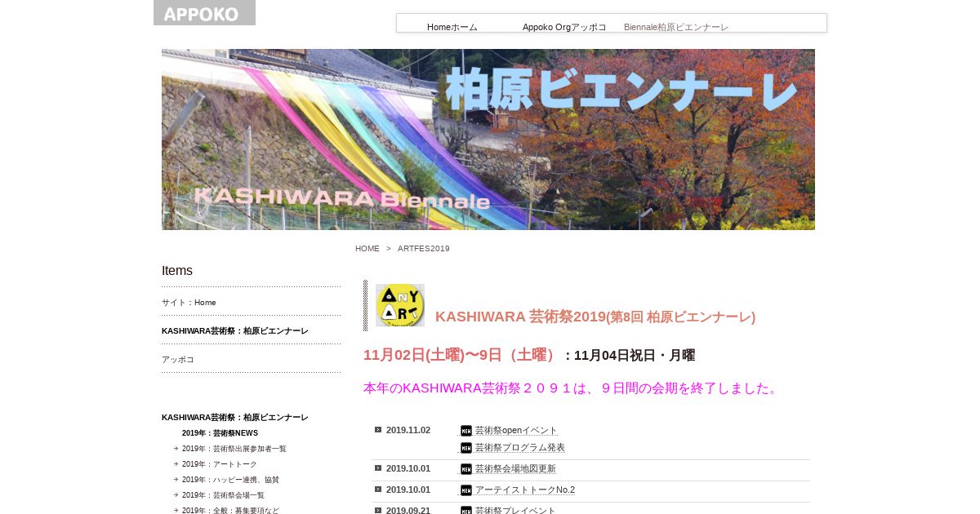Open the Biennale柏原ビエンナーレ menu item

676,27
